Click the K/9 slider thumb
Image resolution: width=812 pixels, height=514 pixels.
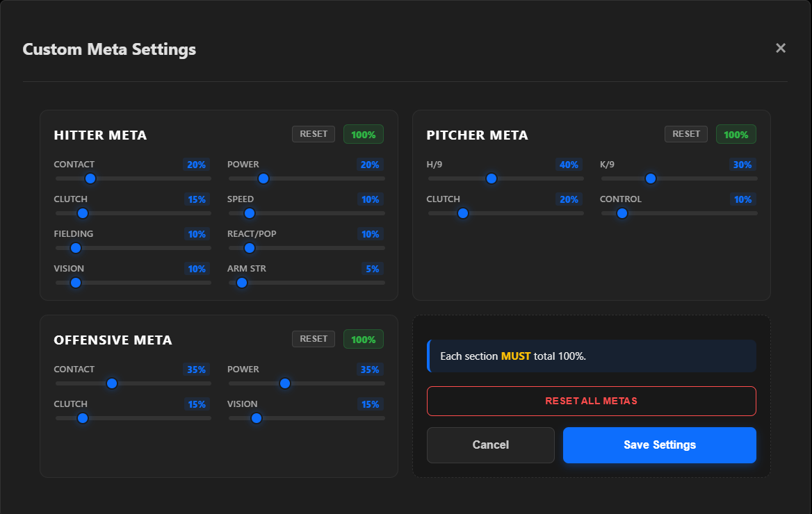(x=651, y=179)
